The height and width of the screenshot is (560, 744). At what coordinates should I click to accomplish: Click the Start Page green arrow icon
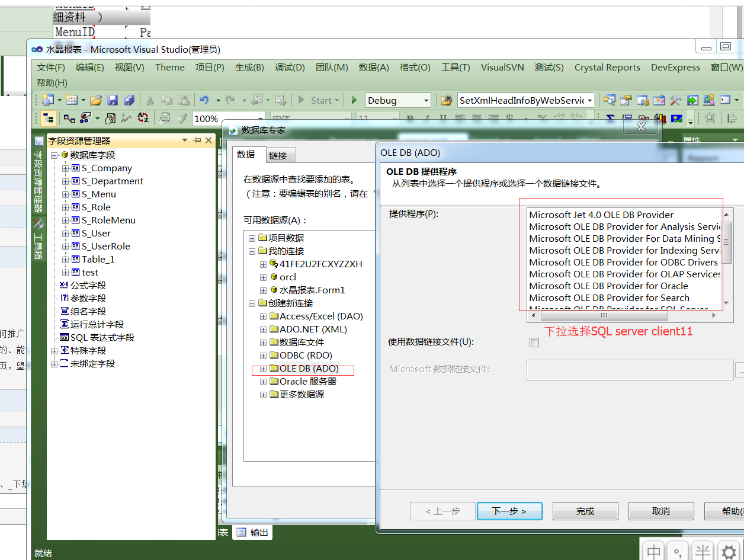pyautogui.click(x=692, y=100)
